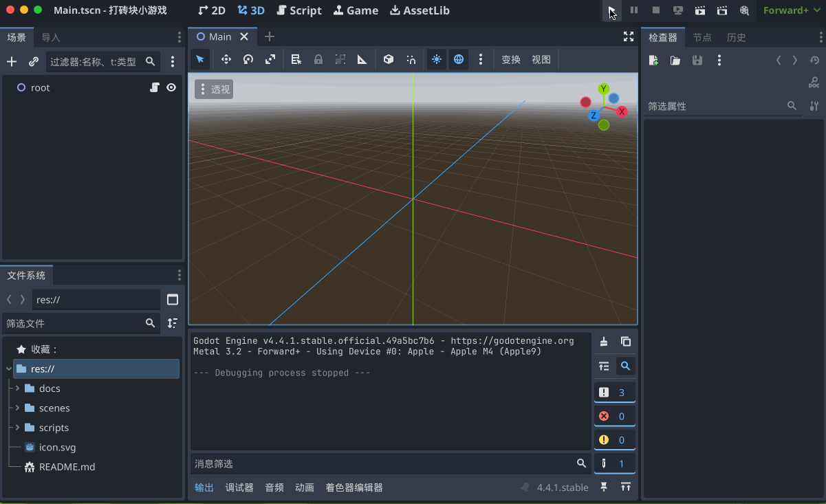
Task: Switch to the 2D workspace
Action: pos(212,10)
